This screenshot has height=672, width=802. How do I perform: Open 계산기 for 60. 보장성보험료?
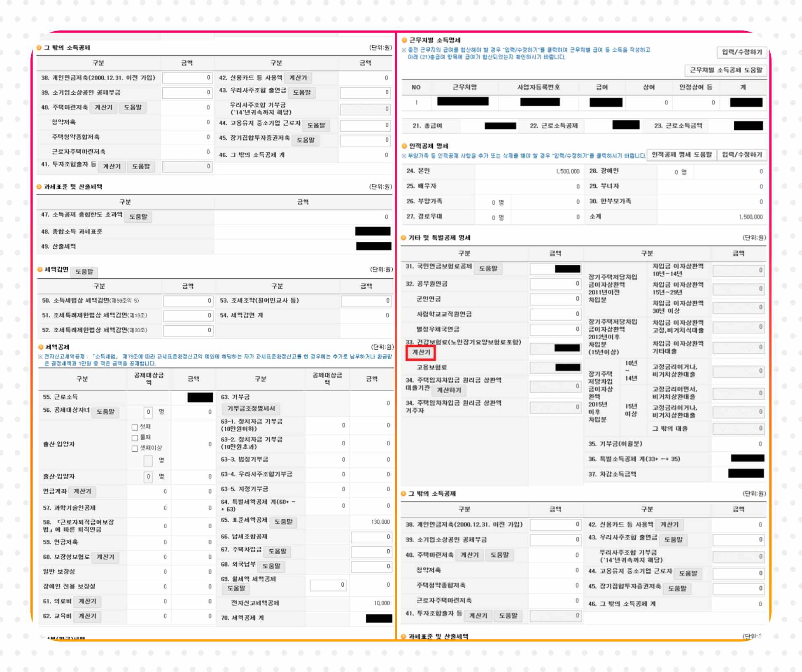point(105,557)
